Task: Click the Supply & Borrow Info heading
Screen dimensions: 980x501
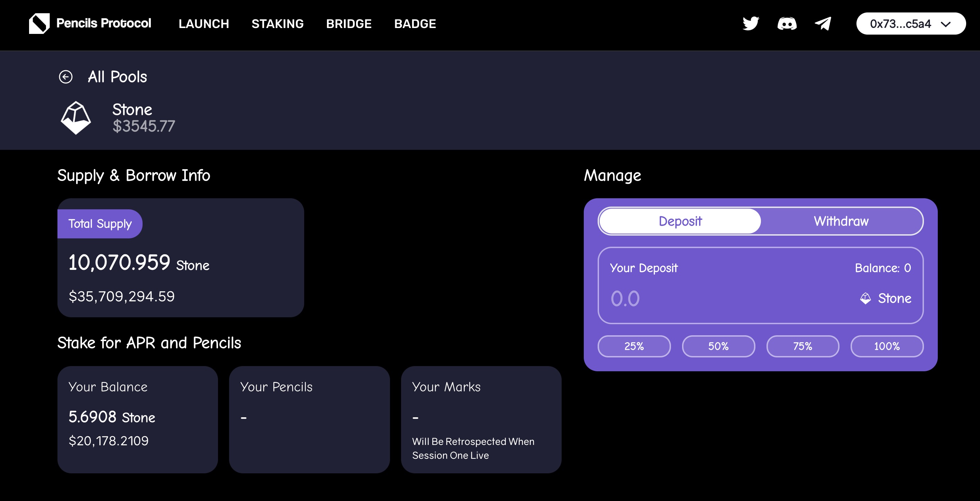Action: pyautogui.click(x=134, y=176)
